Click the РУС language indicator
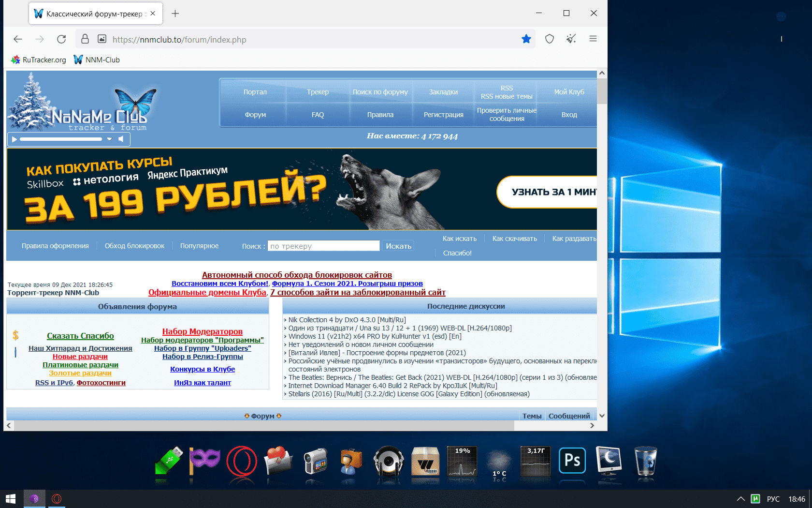Viewport: 812px width, 508px height. [x=773, y=499]
